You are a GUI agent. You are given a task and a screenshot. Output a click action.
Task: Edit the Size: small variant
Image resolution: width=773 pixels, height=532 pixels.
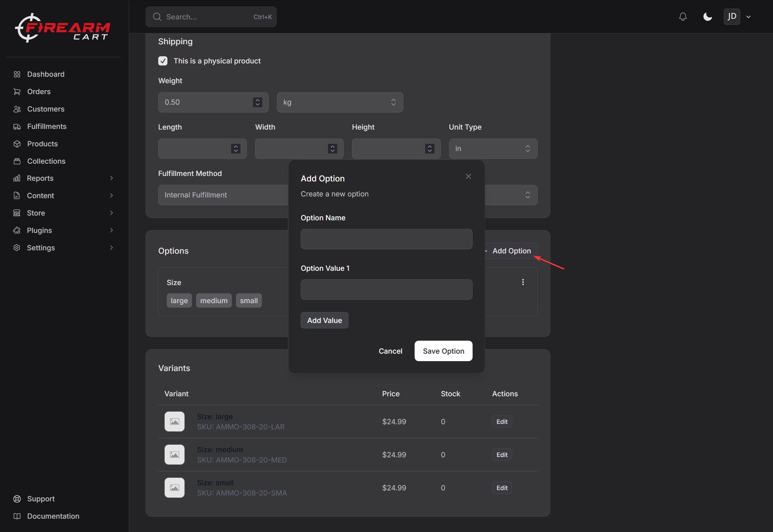pyautogui.click(x=502, y=488)
